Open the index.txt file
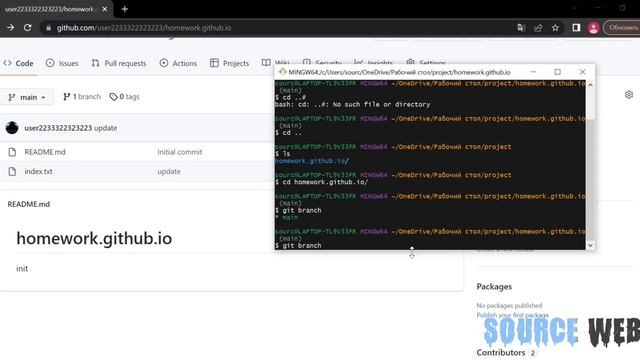 point(38,171)
